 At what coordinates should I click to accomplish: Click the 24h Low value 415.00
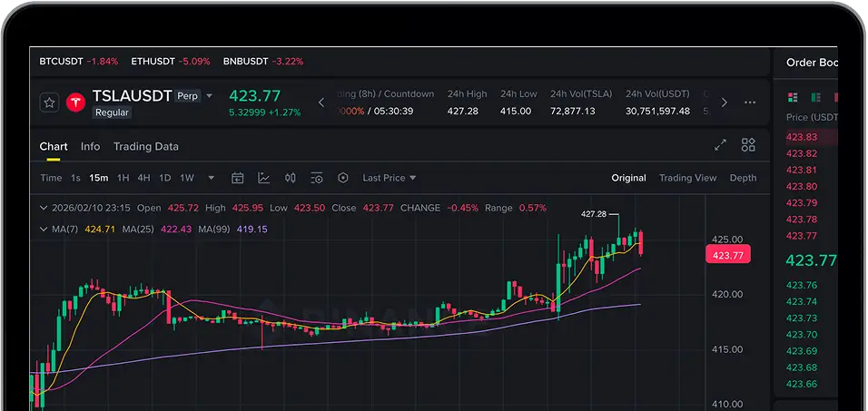pyautogui.click(x=516, y=112)
